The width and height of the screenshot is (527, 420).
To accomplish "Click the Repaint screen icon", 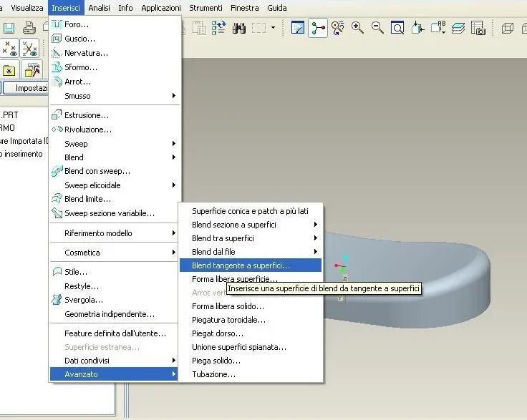I will [x=298, y=28].
